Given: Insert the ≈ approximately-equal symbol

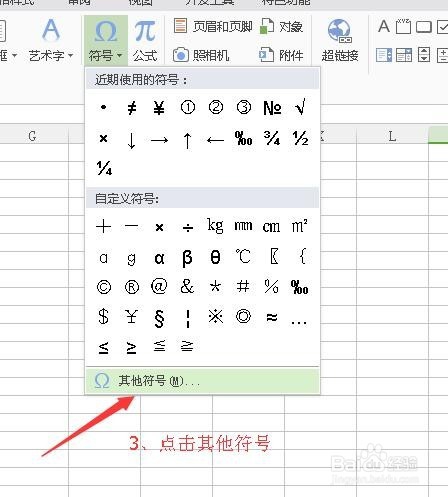Looking at the screenshot, I should coord(272,317).
